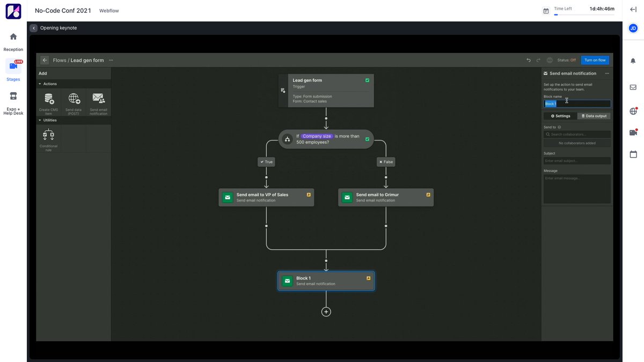Go to the live Stages section

[x=13, y=66]
